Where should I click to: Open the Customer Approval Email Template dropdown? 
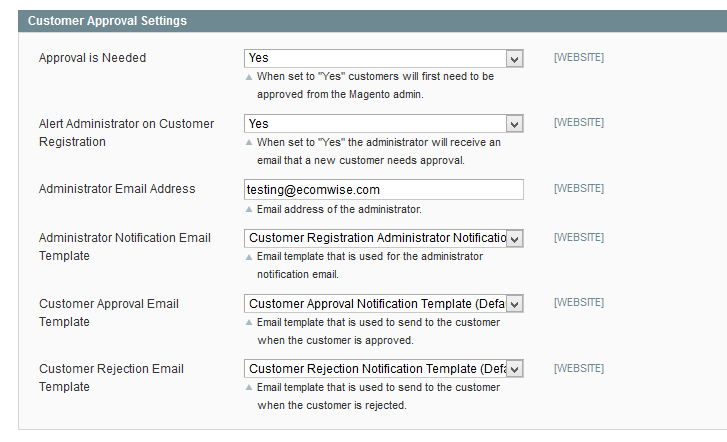pyautogui.click(x=383, y=304)
